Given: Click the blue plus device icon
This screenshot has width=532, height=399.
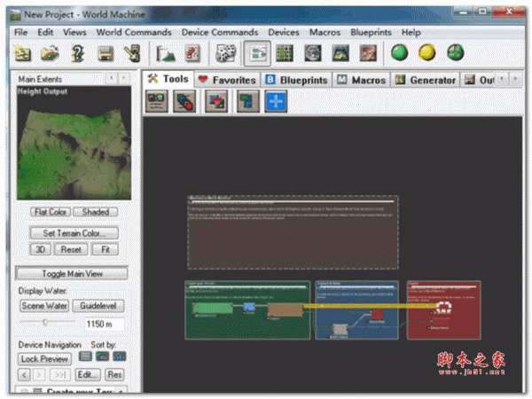Looking at the screenshot, I should [276, 102].
